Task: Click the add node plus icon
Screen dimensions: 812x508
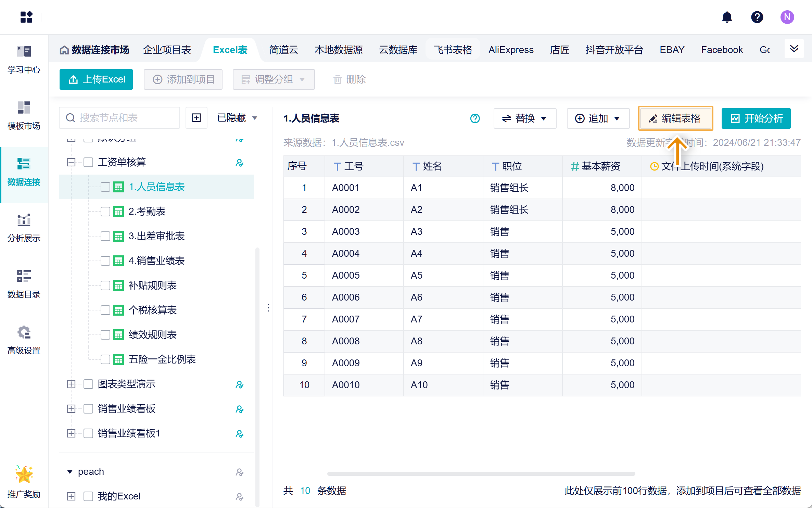Action: (196, 118)
